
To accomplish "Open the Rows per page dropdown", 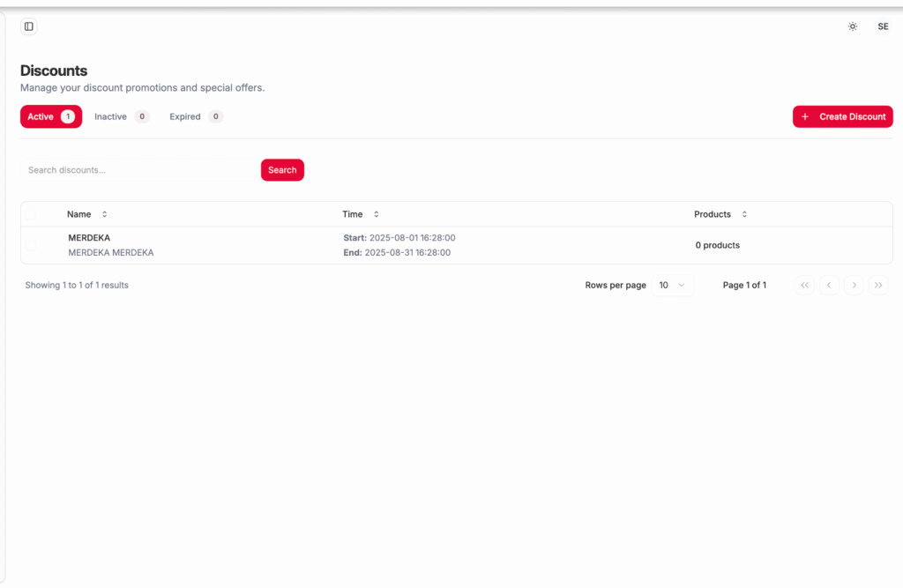I will tap(673, 286).
